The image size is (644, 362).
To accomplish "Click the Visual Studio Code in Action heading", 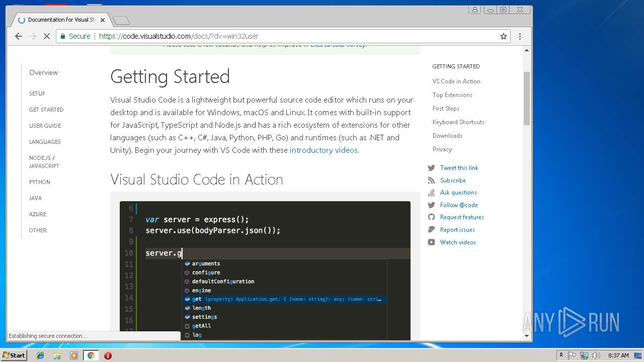I will tap(197, 179).
